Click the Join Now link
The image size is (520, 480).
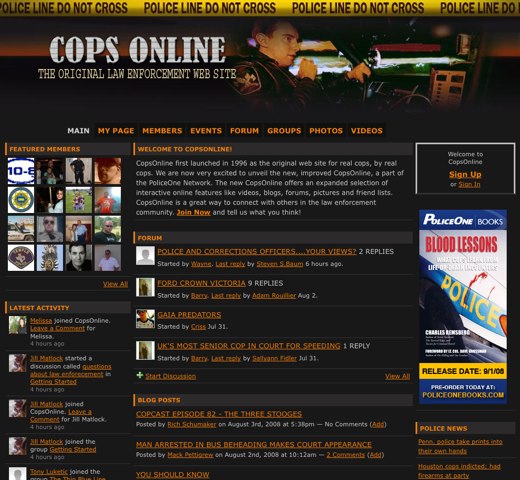coord(193,212)
